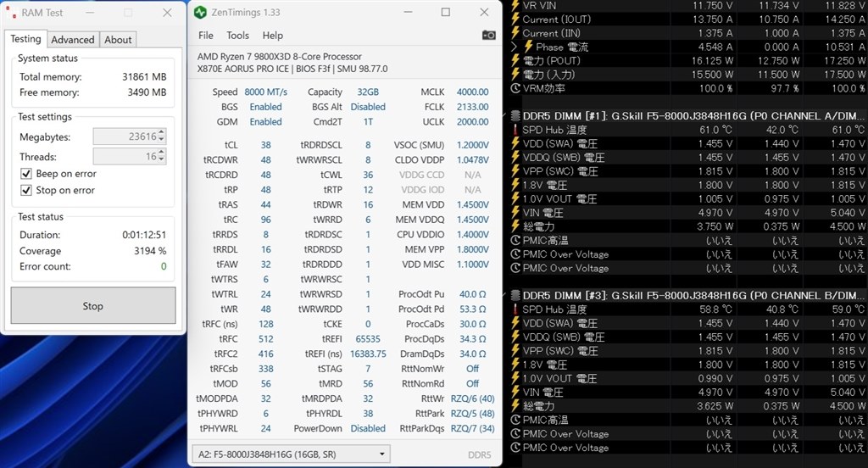Open the About tab
Image resolution: width=868 pixels, height=468 pixels.
pyautogui.click(x=118, y=40)
